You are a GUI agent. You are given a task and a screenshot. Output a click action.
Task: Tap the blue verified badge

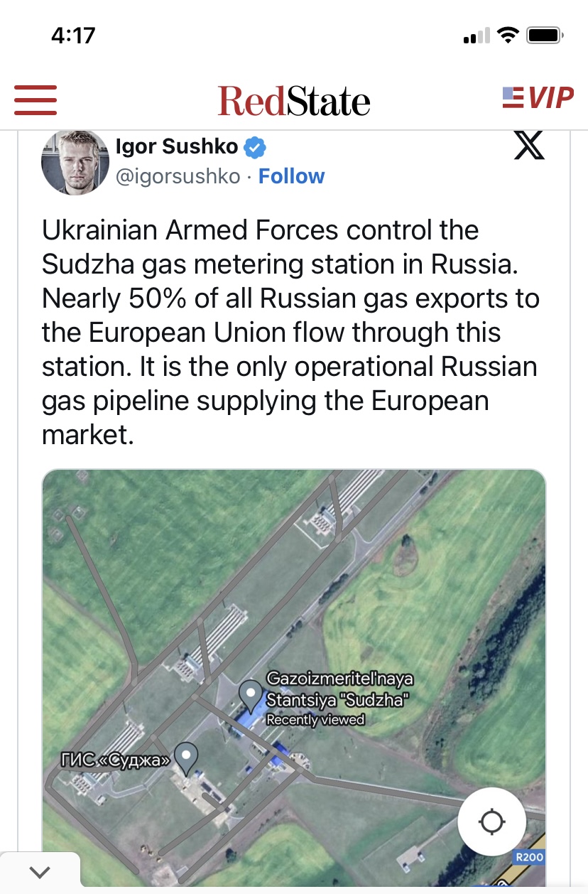click(x=255, y=148)
